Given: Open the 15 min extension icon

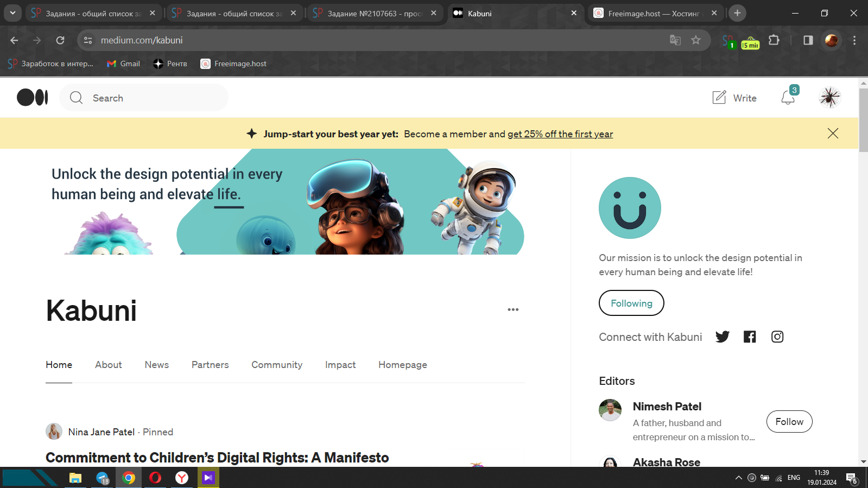Looking at the screenshot, I should tap(750, 42).
